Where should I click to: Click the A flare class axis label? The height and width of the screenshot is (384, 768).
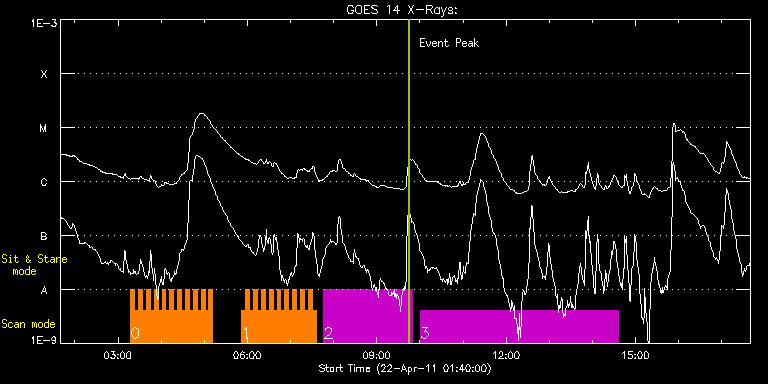44,290
